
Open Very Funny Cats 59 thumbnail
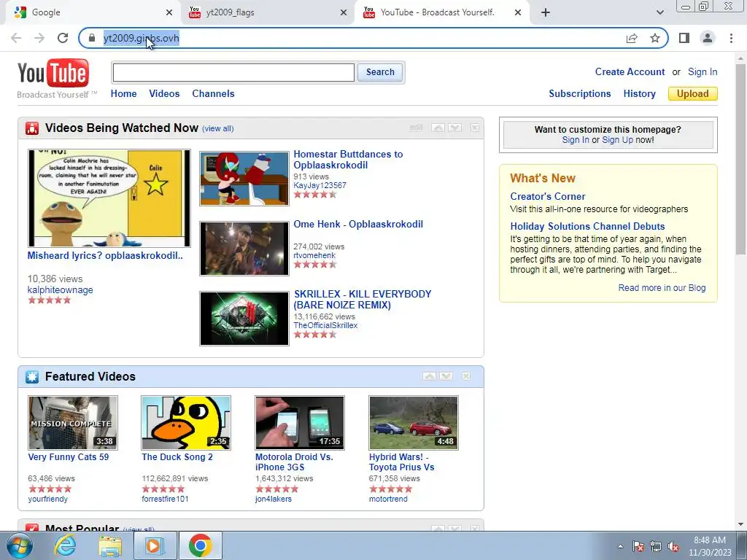[x=72, y=423]
